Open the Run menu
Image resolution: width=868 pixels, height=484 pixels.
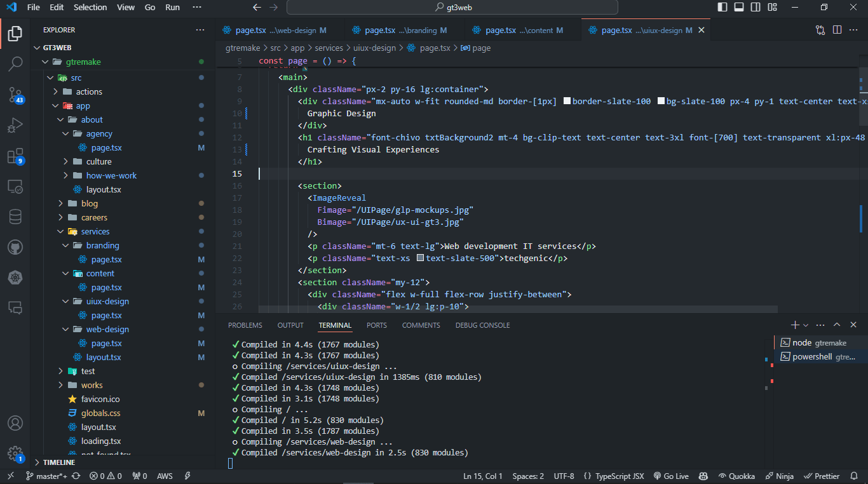pos(172,8)
